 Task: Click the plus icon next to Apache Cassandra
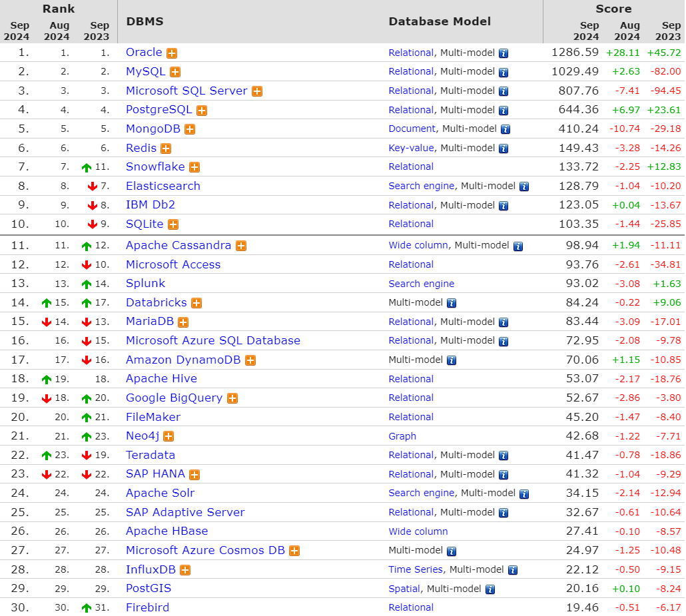pyautogui.click(x=241, y=246)
